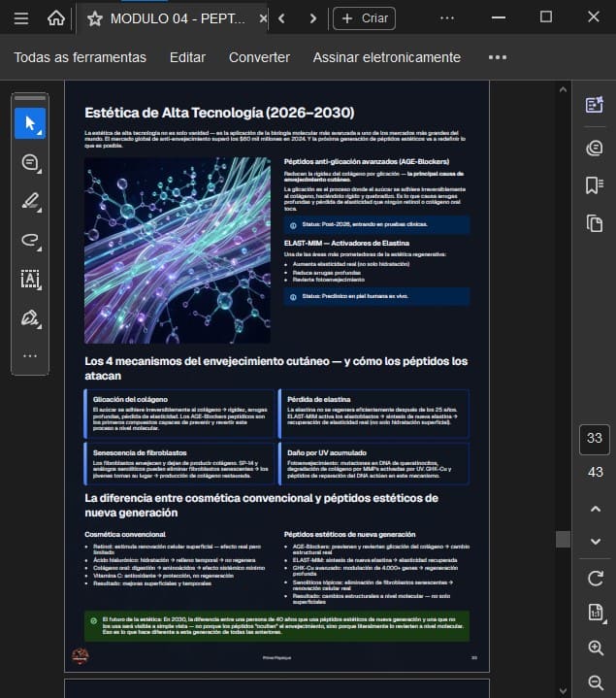Viewport: 616px width, 698px height.
Task: Click the scrollbar down arrow
Action: pyautogui.click(x=563, y=690)
